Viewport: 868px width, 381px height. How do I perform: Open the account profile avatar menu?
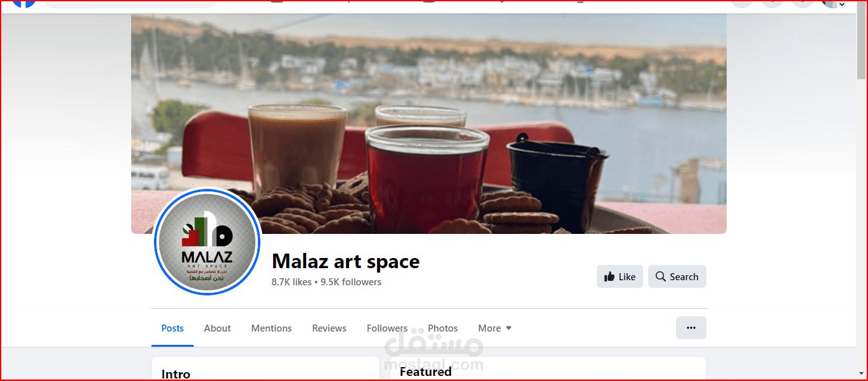click(x=833, y=3)
